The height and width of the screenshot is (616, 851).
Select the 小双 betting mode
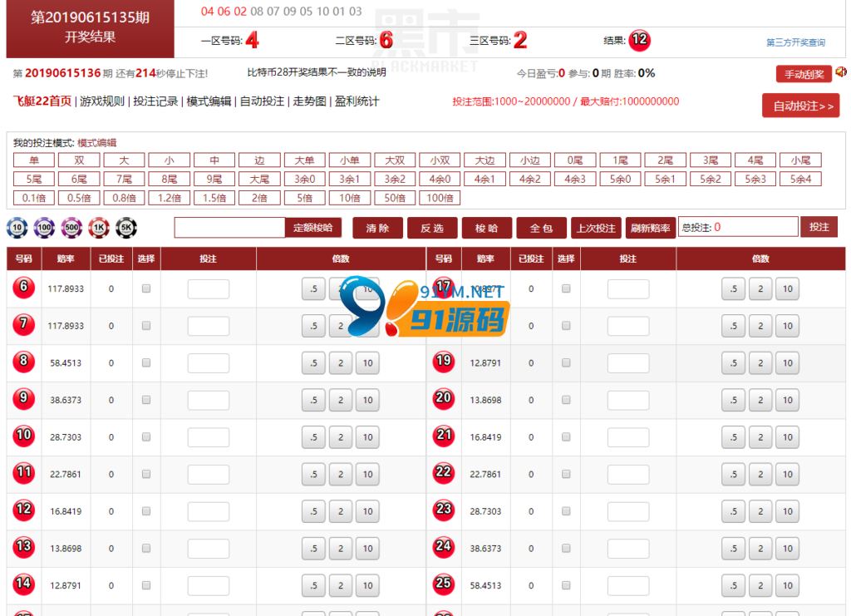(440, 160)
